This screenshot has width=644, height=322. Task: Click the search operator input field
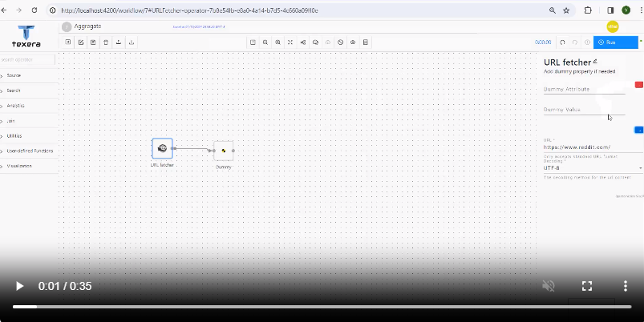[x=27, y=60]
